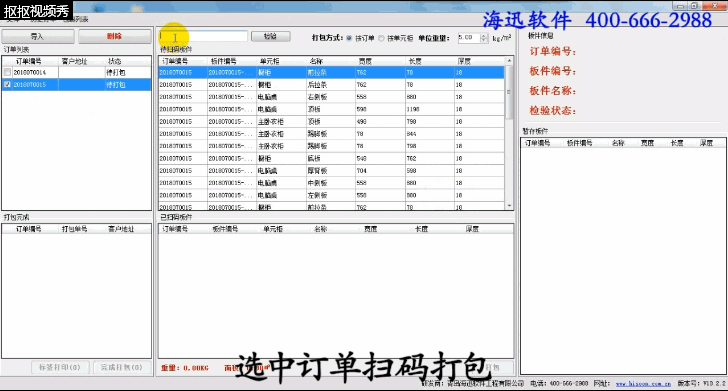Image resolution: width=728 pixels, height=391 pixels.
Task: Select the 左侧板 row in the pending panels
Action: (331, 196)
